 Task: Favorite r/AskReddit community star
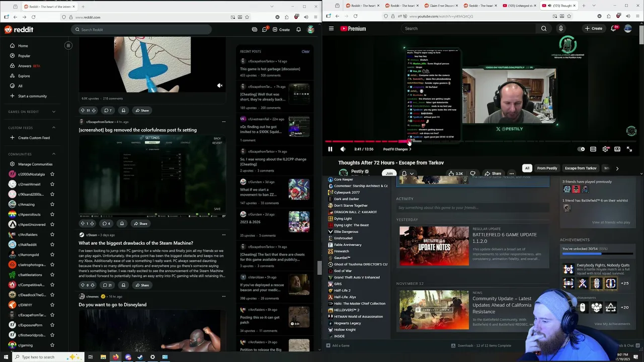[52, 245]
